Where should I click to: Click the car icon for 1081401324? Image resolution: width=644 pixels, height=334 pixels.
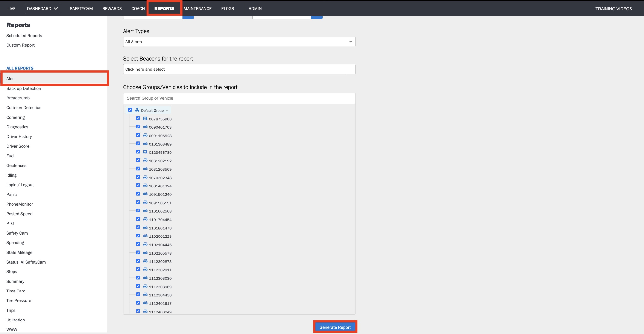(145, 185)
